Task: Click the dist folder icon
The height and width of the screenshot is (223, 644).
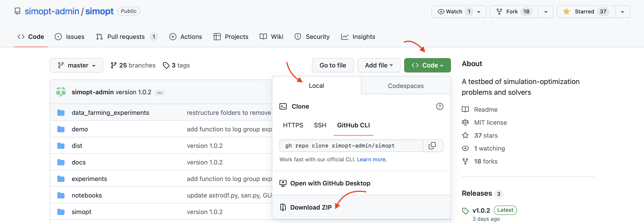Action: click(x=61, y=146)
